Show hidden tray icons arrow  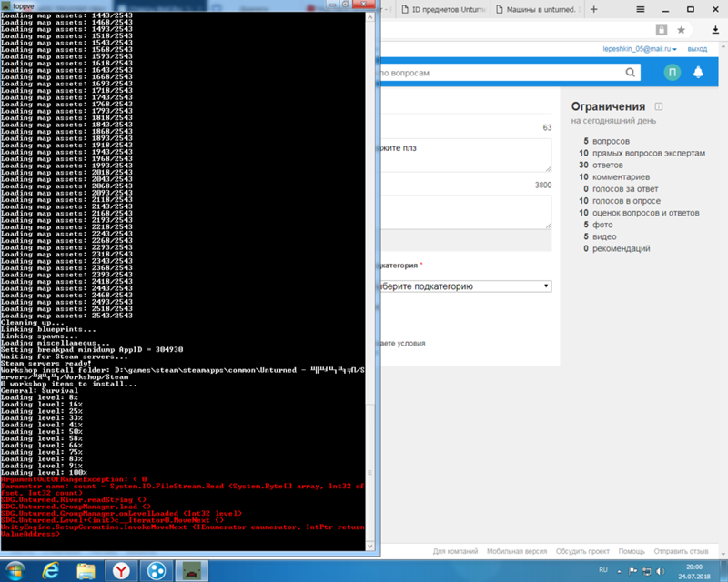pos(619,571)
